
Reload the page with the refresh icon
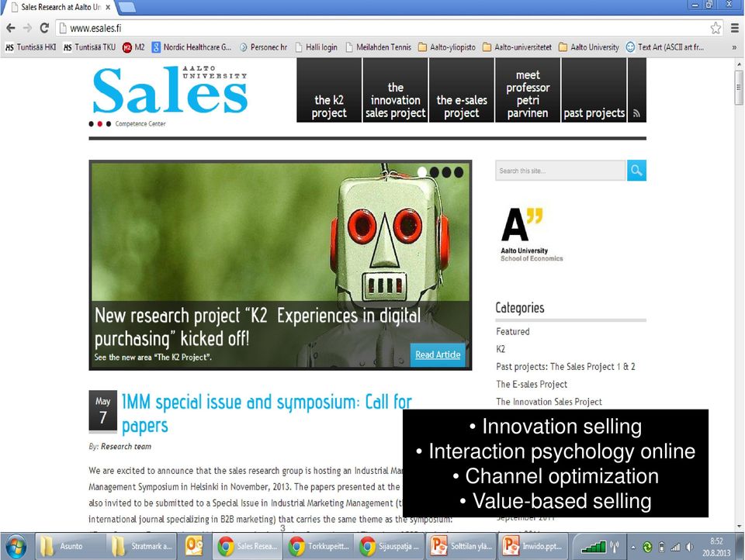44,28
